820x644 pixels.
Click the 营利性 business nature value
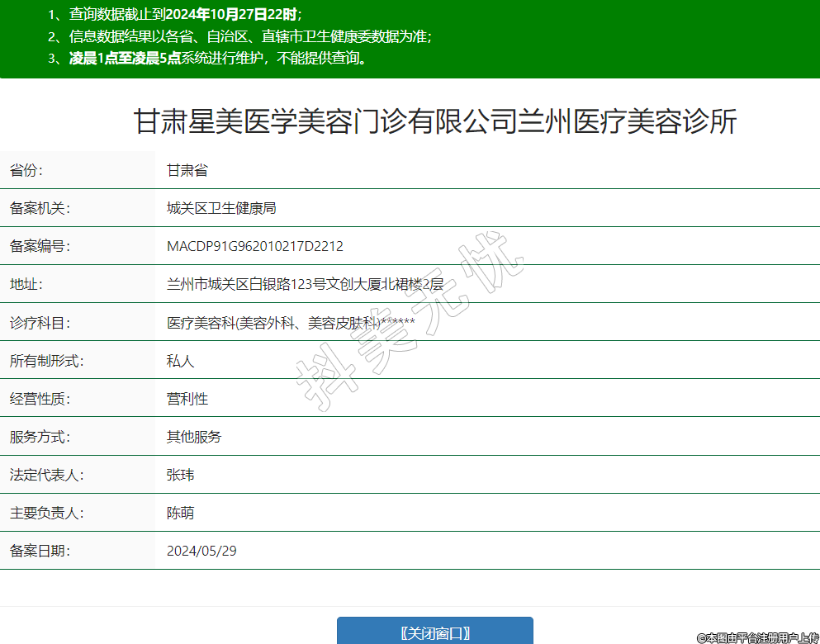pos(187,399)
